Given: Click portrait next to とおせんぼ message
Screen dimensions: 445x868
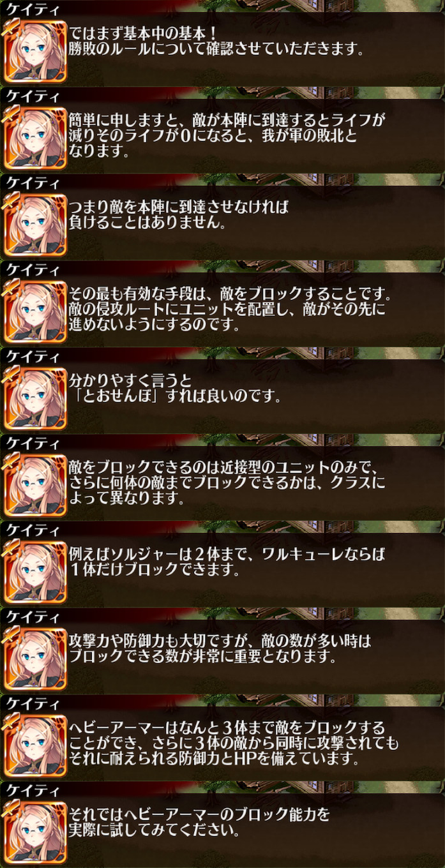Looking at the screenshot, I should (35, 398).
